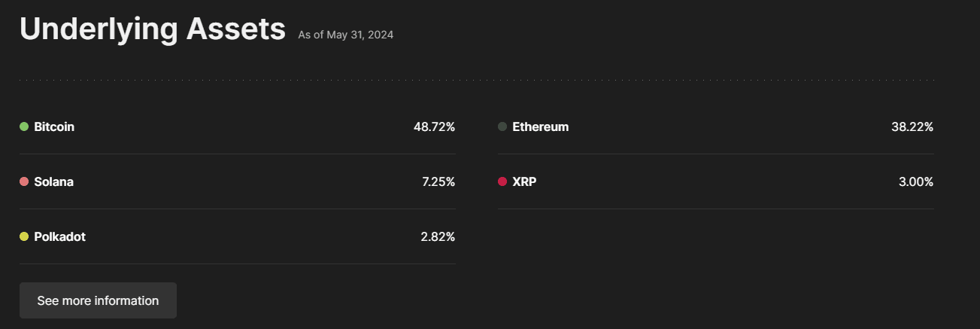980x329 pixels.
Task: Select the Bitcoin asset label
Action: pyautogui.click(x=54, y=126)
